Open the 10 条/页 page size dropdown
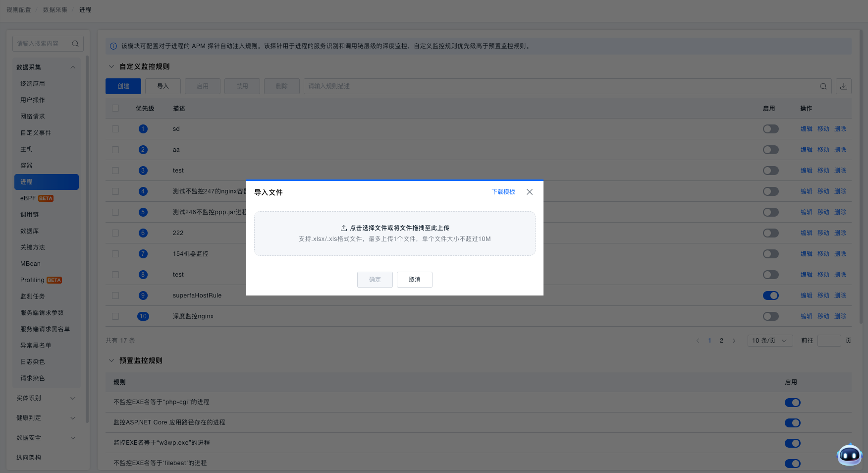This screenshot has width=868, height=473. 770,341
